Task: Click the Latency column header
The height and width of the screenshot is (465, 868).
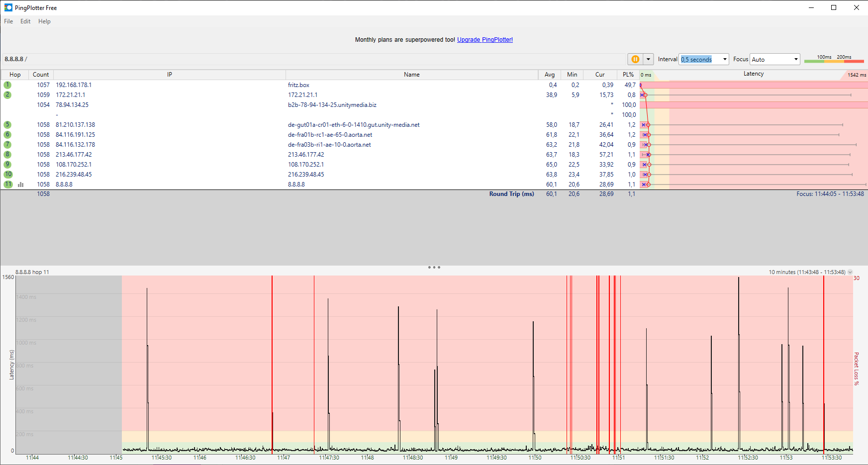Action: tap(754, 74)
